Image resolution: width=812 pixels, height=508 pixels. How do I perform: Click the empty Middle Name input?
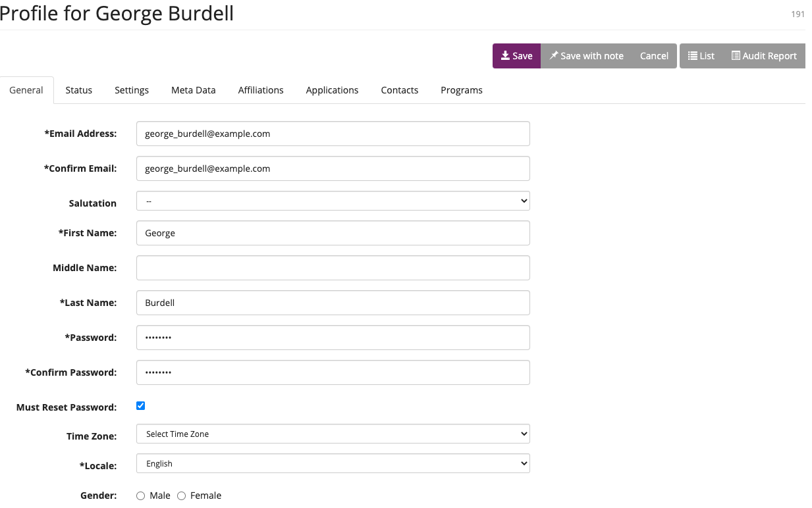pyautogui.click(x=333, y=268)
